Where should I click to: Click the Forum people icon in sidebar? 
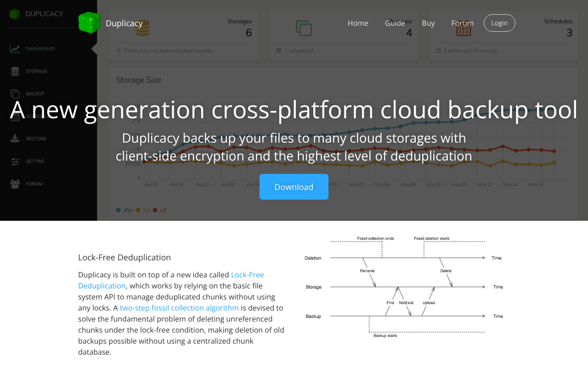click(x=15, y=184)
